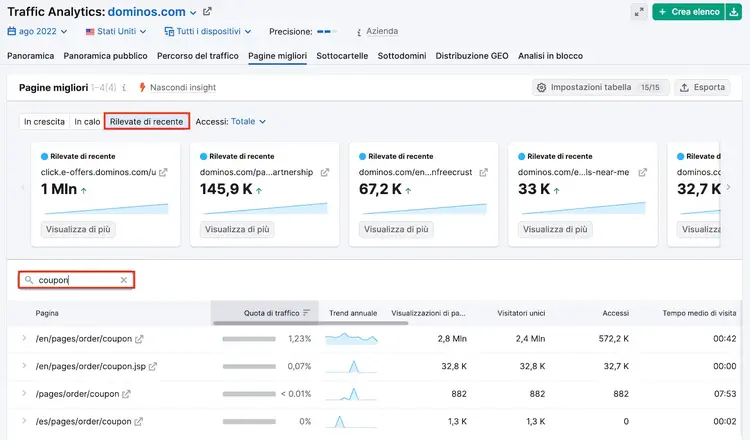Image resolution: width=750 pixels, height=440 pixels.
Task: Expand the view with fullscreen arrows icon
Action: (639, 12)
